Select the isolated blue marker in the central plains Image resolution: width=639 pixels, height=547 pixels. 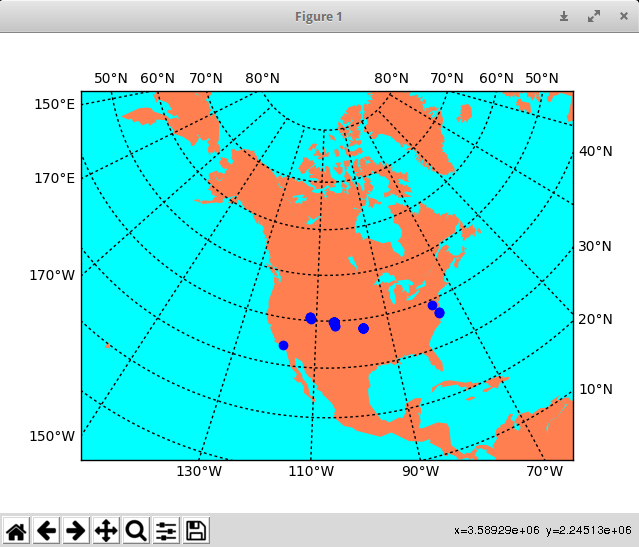coord(363,328)
